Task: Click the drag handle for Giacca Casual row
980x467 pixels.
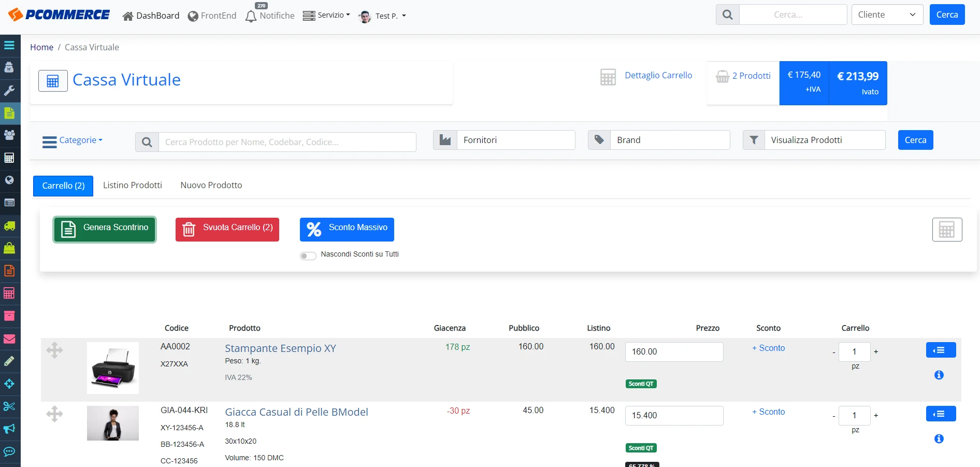Action: click(x=54, y=414)
